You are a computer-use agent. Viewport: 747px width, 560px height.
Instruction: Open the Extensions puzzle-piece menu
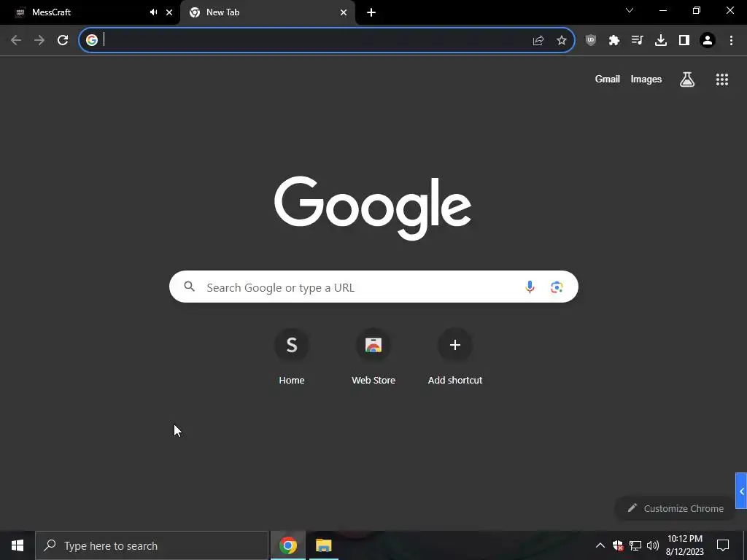pyautogui.click(x=614, y=40)
